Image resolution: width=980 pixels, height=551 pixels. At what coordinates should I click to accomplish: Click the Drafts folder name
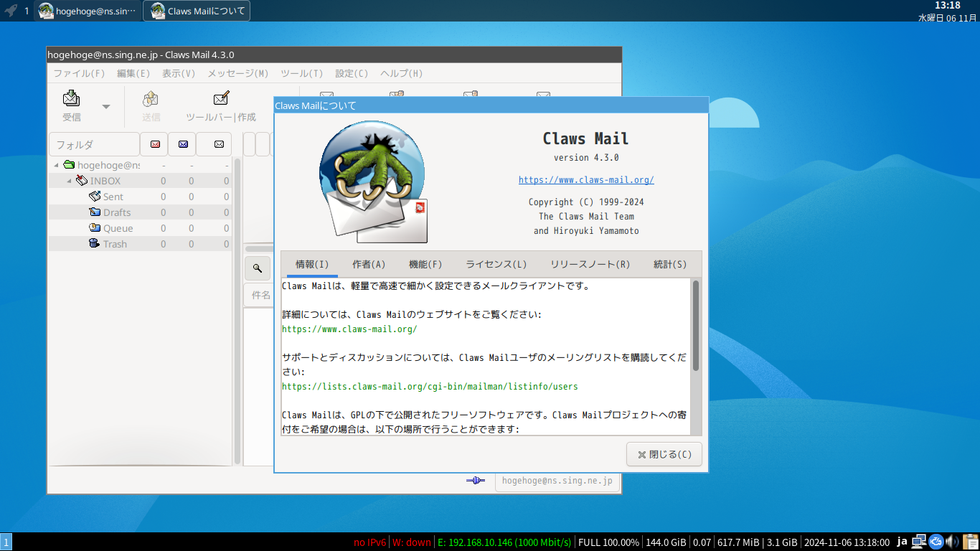click(x=117, y=212)
